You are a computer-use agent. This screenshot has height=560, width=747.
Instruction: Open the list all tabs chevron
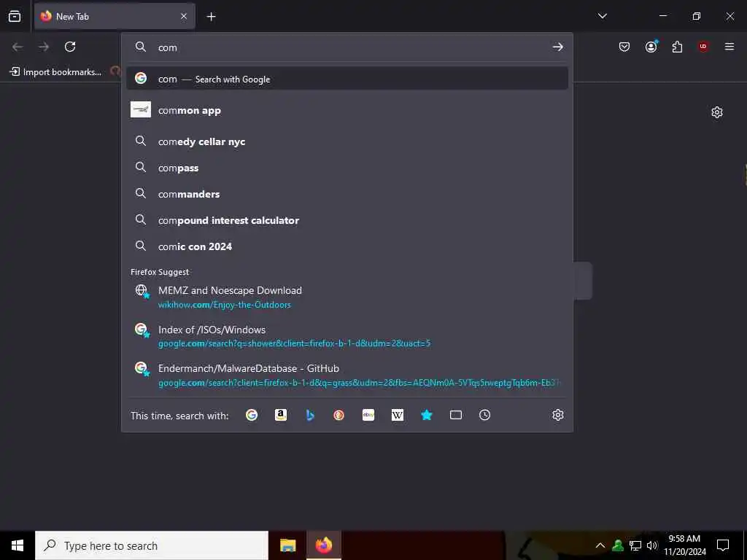coord(602,16)
